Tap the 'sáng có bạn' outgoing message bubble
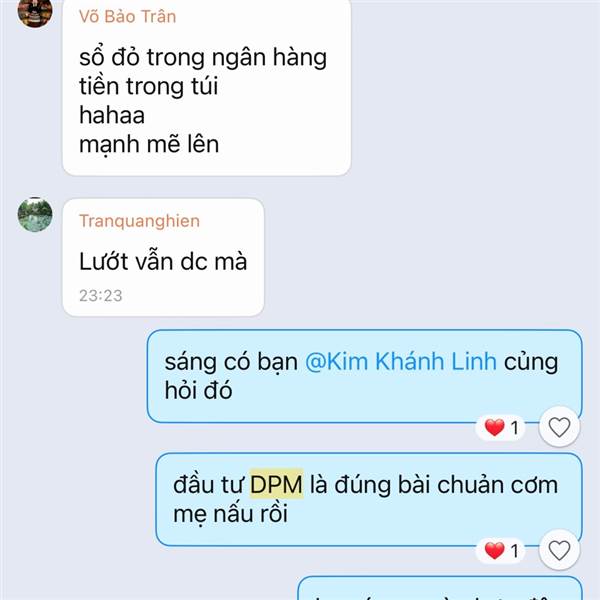The image size is (600, 600). coord(365,377)
